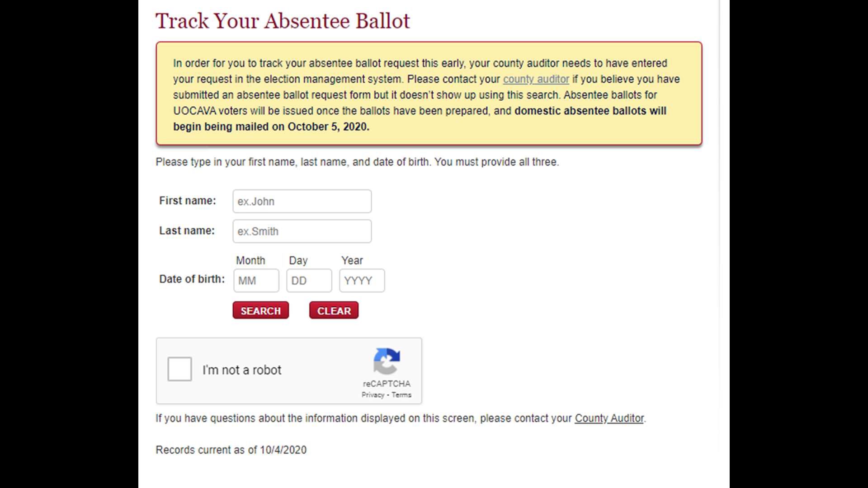Focus the Last name input field
Screen dimensions: 868x488
click(x=302, y=231)
